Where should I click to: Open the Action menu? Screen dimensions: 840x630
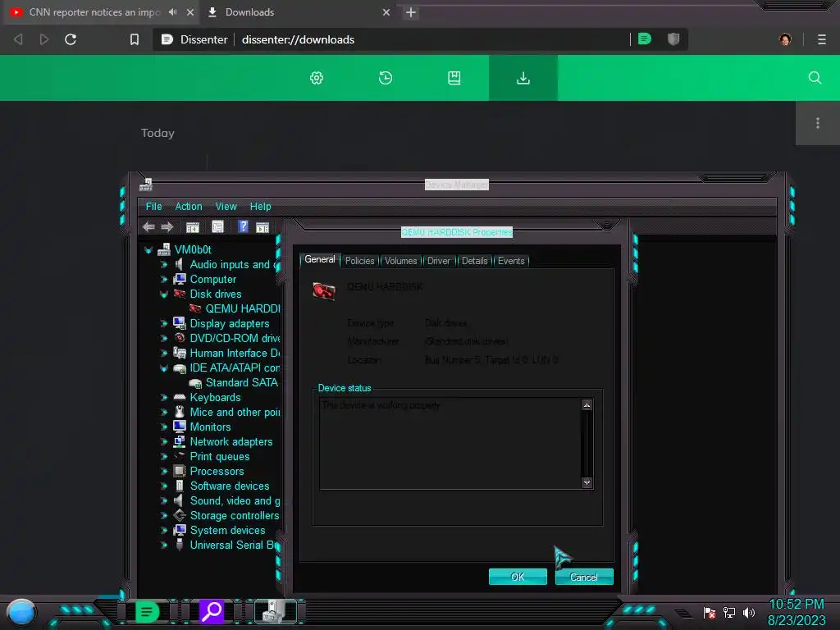189,206
